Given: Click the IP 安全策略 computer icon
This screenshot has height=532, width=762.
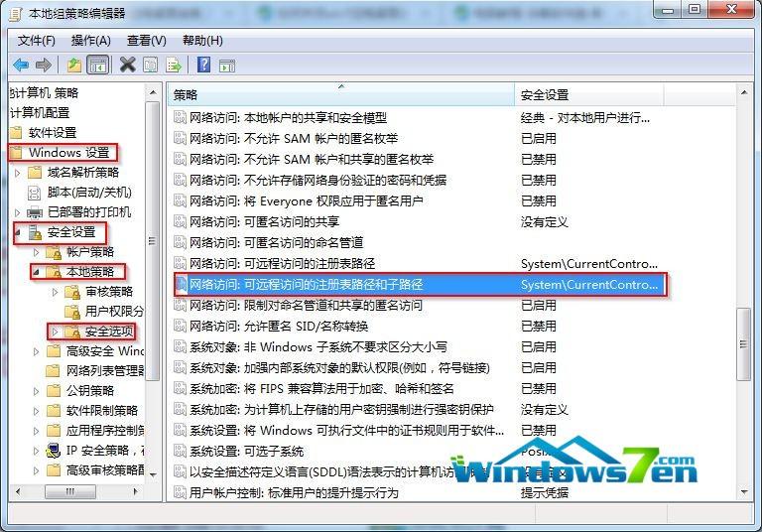Looking at the screenshot, I should (x=53, y=451).
